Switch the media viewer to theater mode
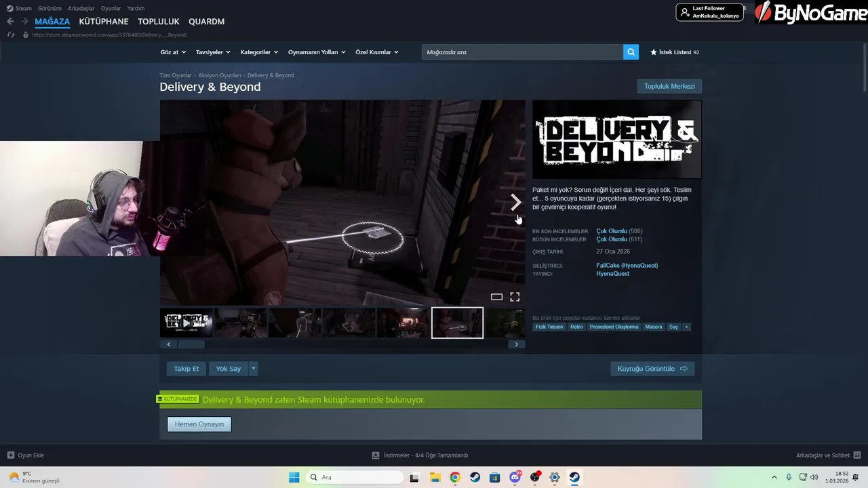868x488 pixels. (x=496, y=297)
